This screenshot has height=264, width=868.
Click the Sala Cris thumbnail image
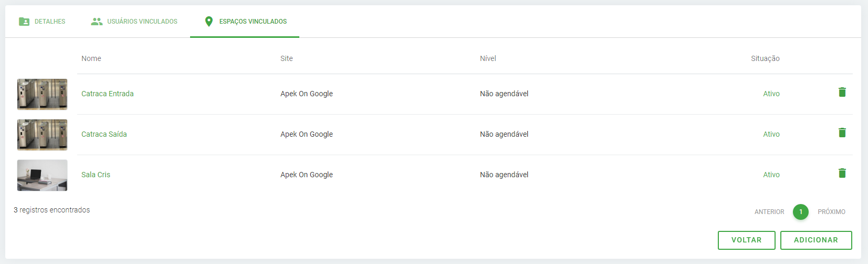42,175
